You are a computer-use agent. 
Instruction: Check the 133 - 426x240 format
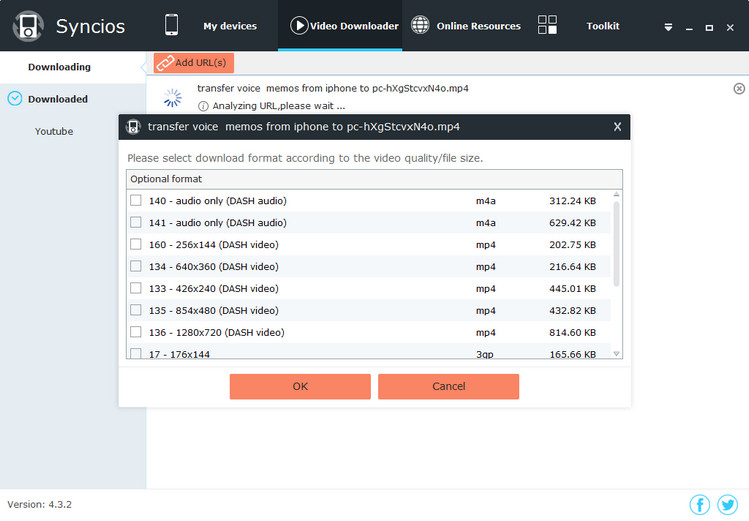click(136, 288)
